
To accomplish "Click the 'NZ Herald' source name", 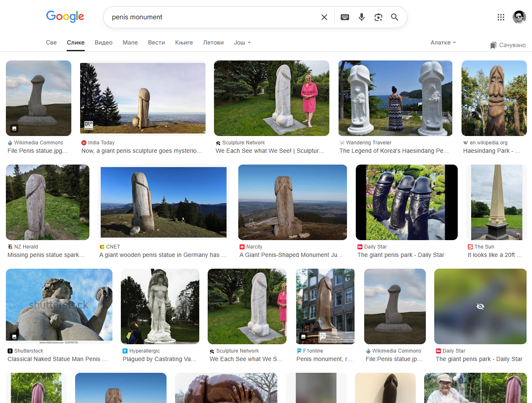I will [x=26, y=247].
